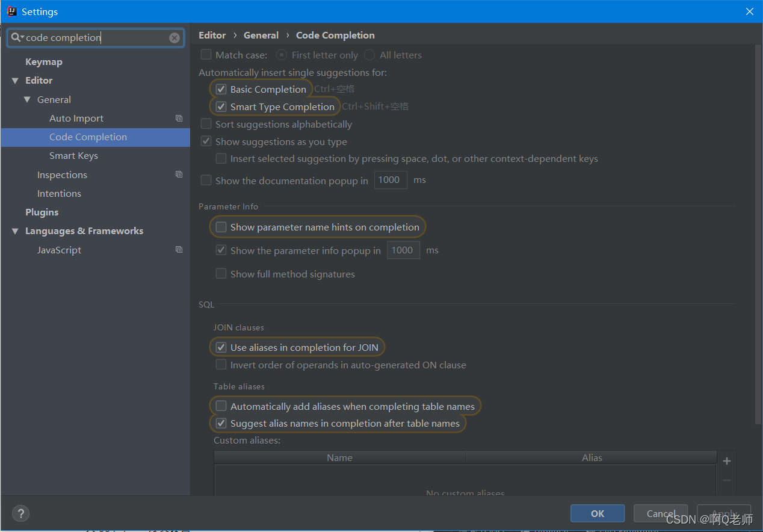Viewport: 763px width, 532px height.
Task: Click the project-level icon beside Auto Import
Action: (x=179, y=119)
